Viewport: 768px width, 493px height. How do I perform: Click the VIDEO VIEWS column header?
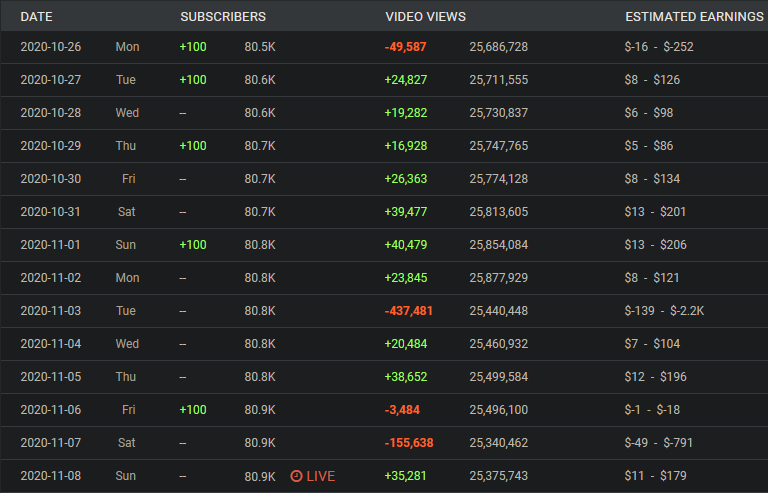coord(426,17)
